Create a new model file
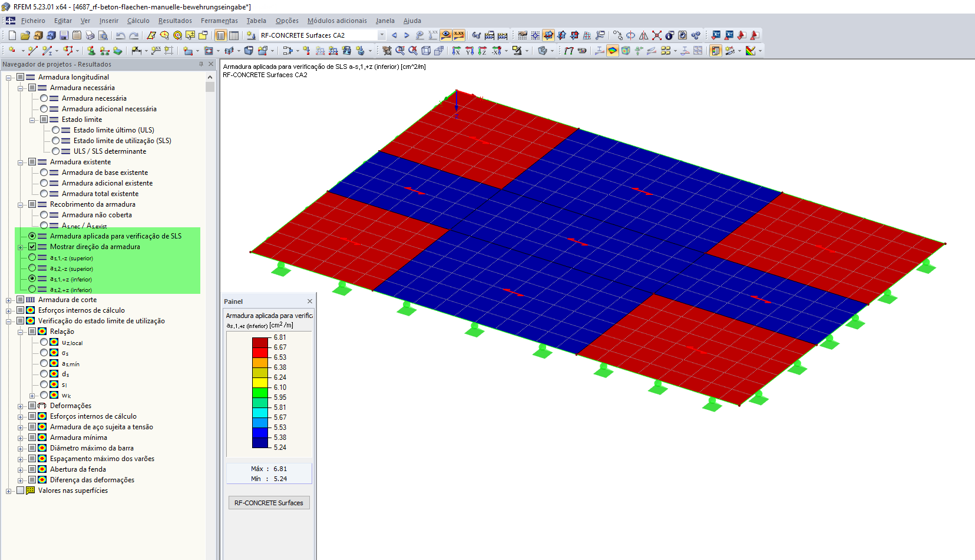The image size is (975, 560). click(x=12, y=35)
